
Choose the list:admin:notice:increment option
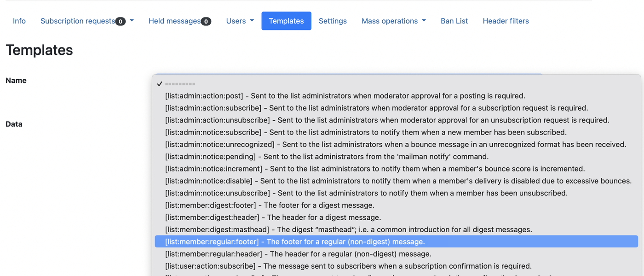coord(375,169)
